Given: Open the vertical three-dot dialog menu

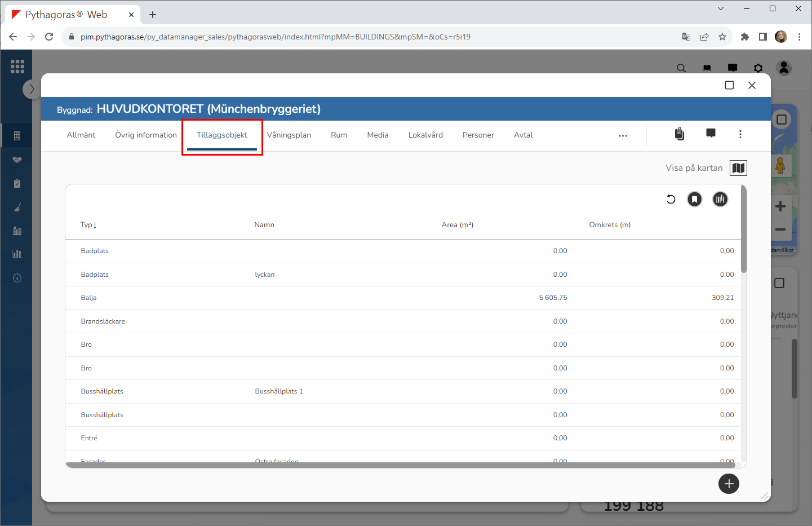Looking at the screenshot, I should pos(740,134).
